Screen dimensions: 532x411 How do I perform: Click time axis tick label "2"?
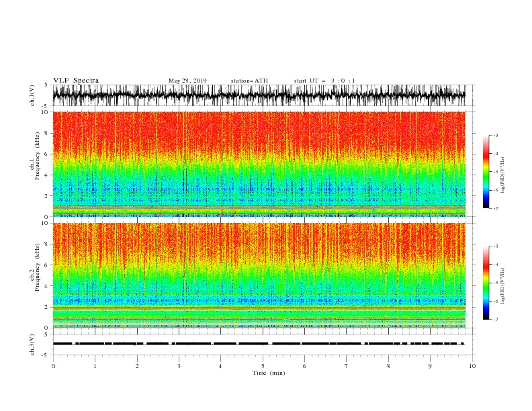[137, 366]
